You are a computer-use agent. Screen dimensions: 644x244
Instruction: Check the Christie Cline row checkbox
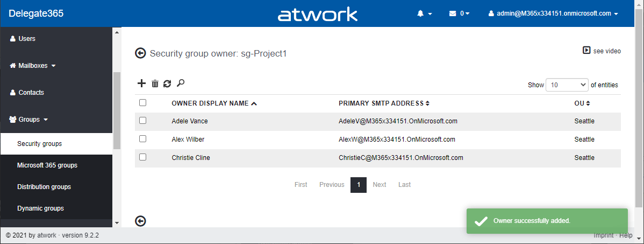point(142,157)
